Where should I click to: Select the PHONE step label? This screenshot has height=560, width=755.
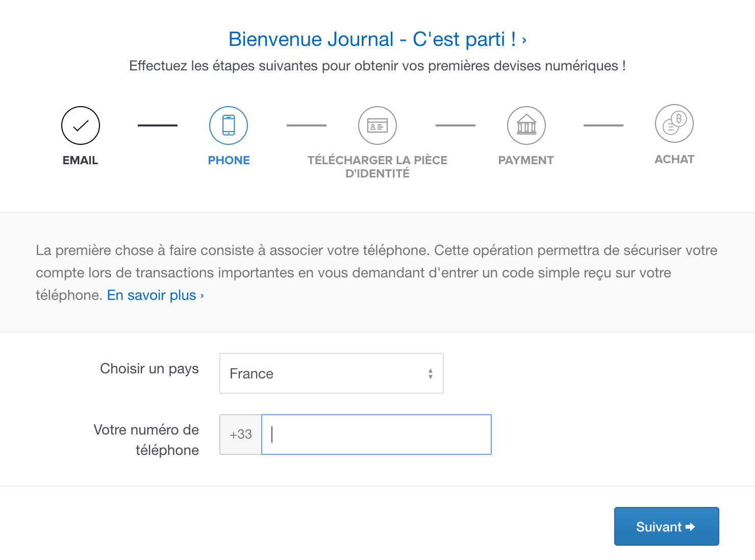coord(229,160)
